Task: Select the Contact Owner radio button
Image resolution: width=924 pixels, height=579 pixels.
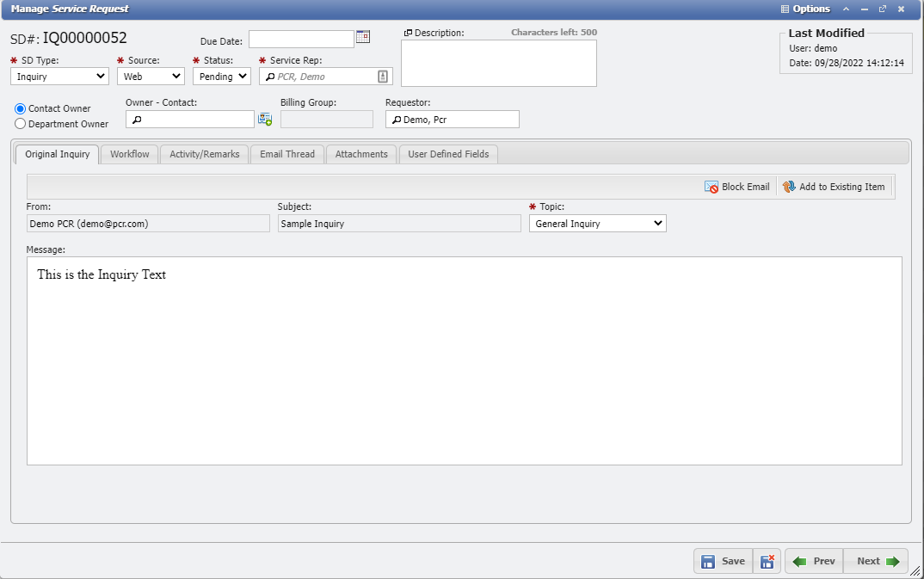Action: pos(21,108)
